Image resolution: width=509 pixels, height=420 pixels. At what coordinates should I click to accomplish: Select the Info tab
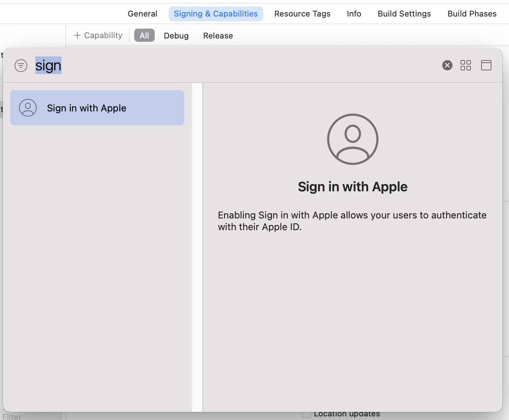click(x=354, y=14)
